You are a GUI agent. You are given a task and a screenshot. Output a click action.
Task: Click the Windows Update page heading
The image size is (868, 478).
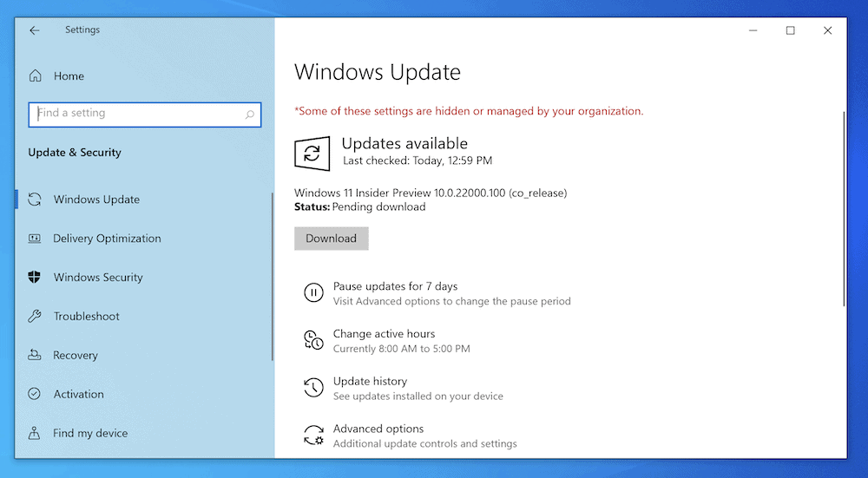tap(378, 72)
